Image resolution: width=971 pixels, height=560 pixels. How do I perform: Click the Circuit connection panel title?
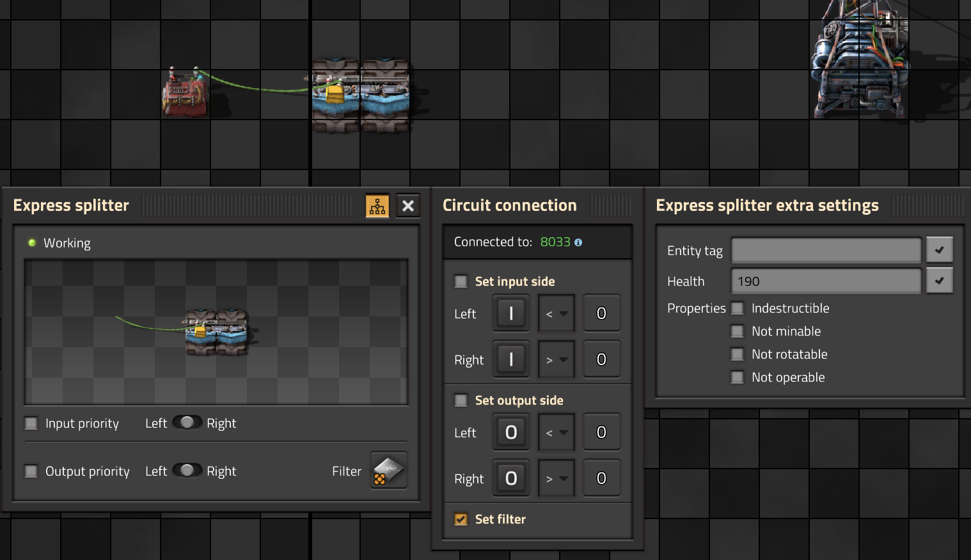[510, 205]
